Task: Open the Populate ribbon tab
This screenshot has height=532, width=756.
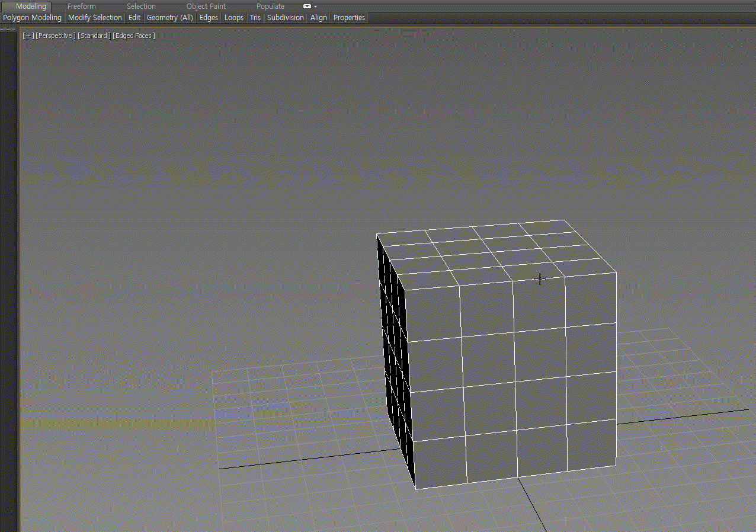Action: click(270, 7)
